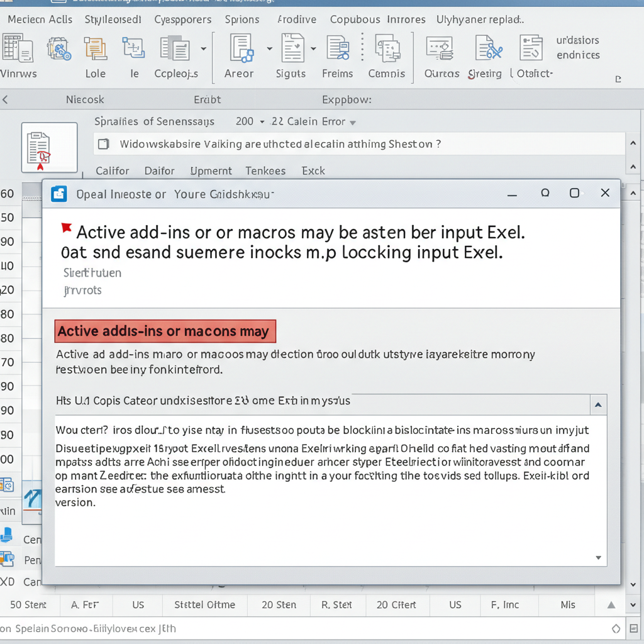Click the Erabt header label
This screenshot has width=644, height=644.
pos(208,99)
